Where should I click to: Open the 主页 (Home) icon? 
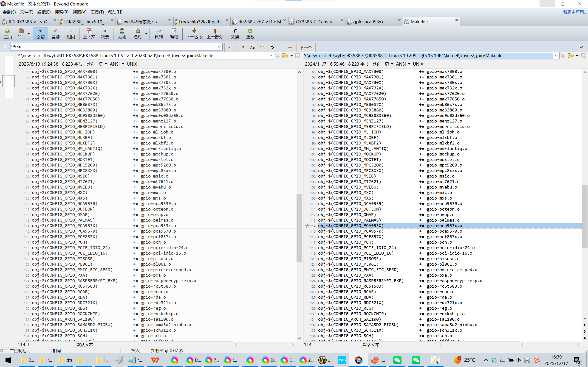[x=8, y=33]
